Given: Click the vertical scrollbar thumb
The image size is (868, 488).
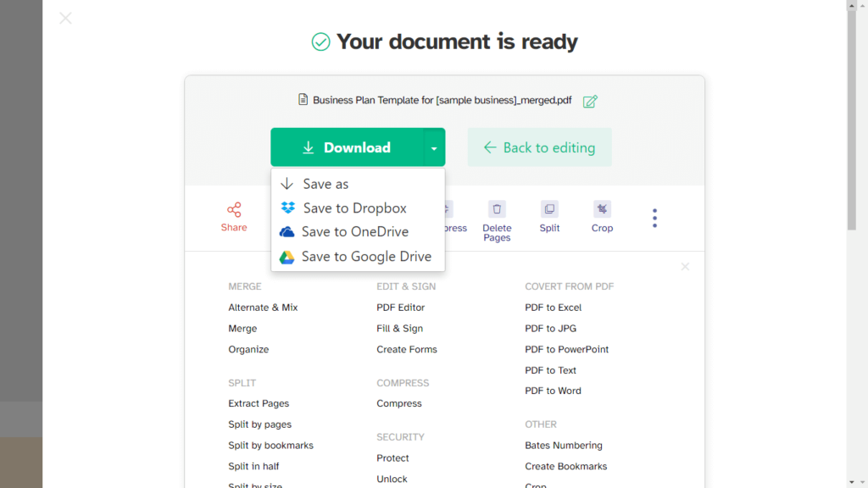Looking at the screenshot, I should point(851,120).
